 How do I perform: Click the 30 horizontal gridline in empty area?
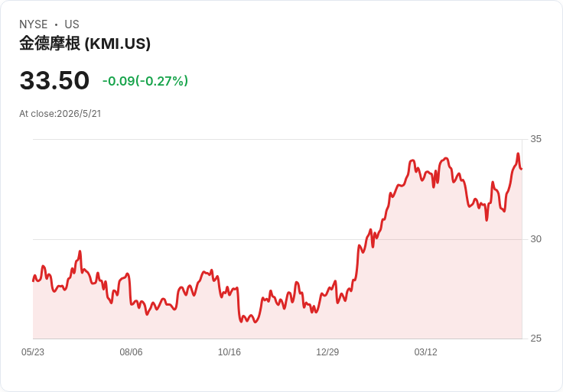pos(180,239)
